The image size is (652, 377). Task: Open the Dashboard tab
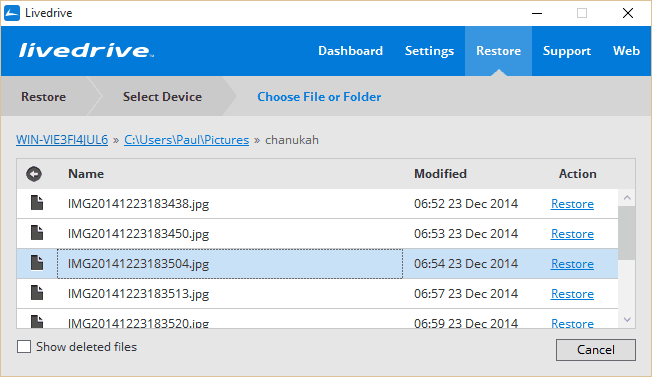tap(351, 51)
